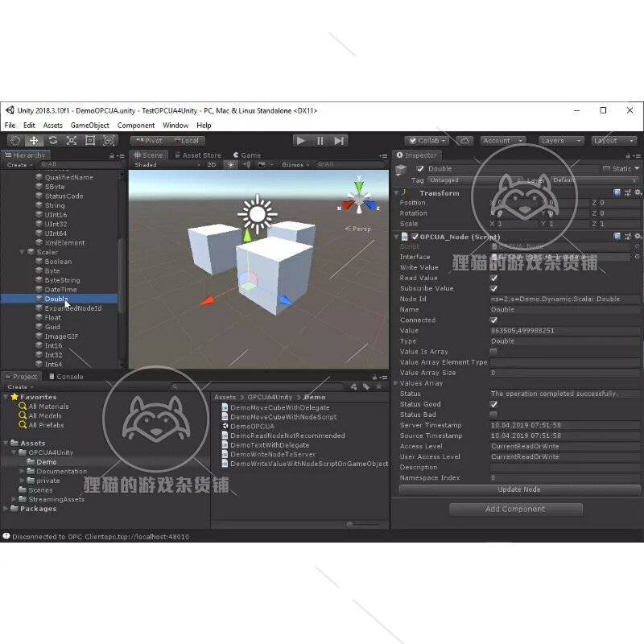Open Hierarchy Create button
Image resolution: width=644 pixels, height=644 pixels.
click(x=19, y=165)
